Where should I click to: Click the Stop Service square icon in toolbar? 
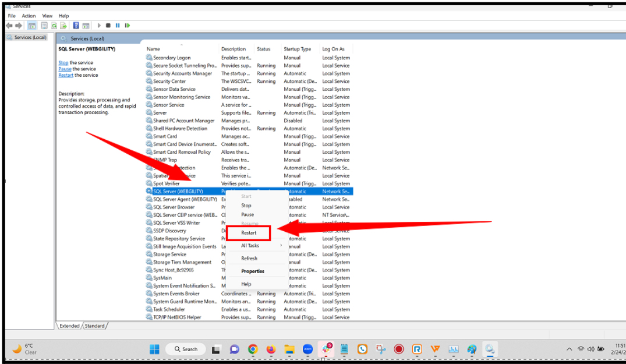(108, 26)
